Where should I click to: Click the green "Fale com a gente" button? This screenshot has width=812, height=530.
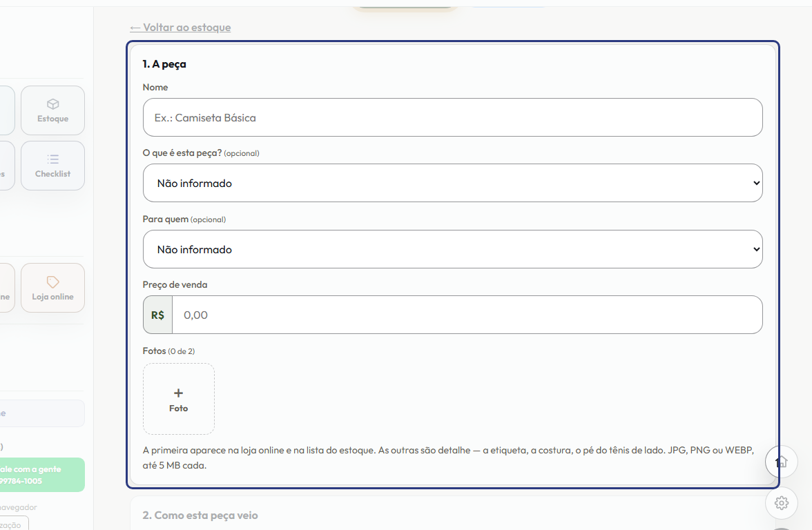[x=41, y=475]
